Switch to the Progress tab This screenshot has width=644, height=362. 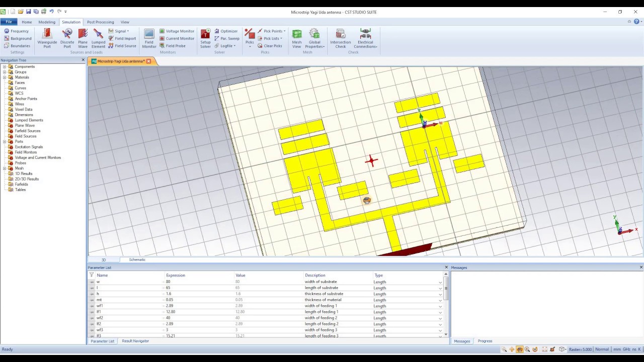[x=485, y=341]
